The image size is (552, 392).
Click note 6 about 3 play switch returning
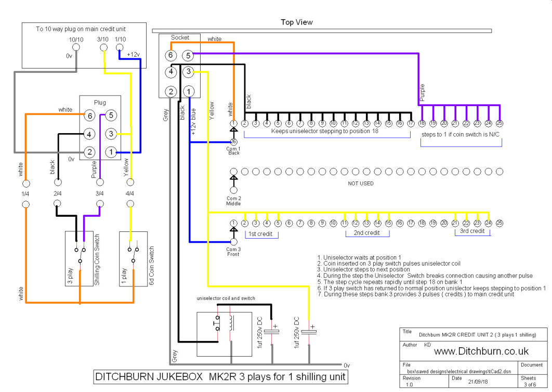pyautogui.click(x=431, y=288)
